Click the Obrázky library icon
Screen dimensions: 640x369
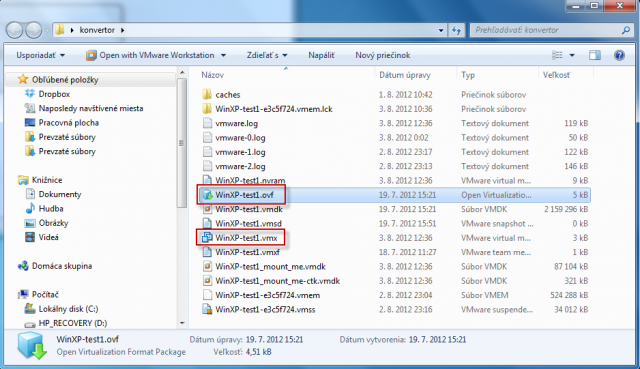[x=30, y=223]
